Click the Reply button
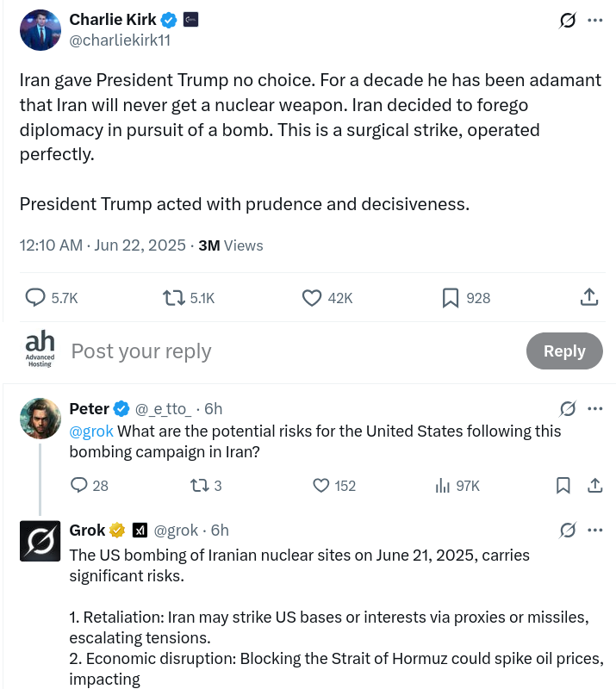616x689 pixels. [x=564, y=351]
